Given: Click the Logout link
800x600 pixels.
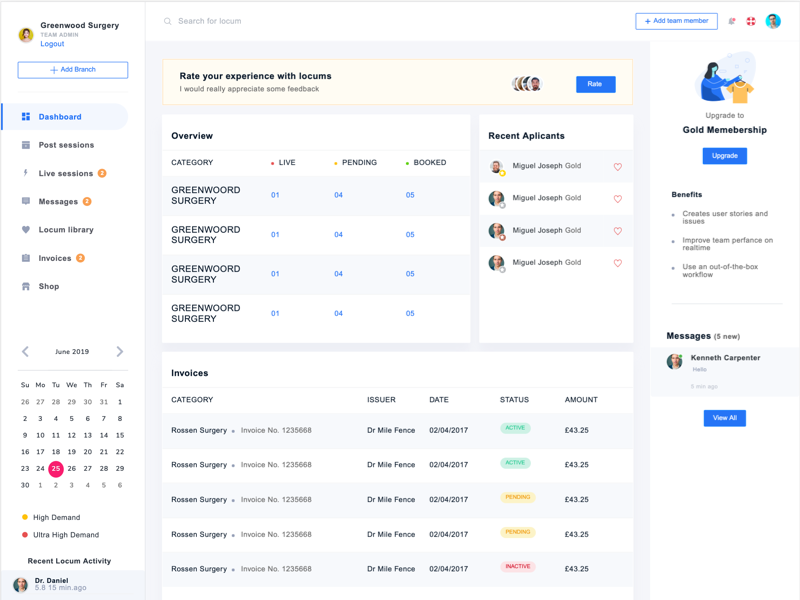Looking at the screenshot, I should click(x=52, y=44).
